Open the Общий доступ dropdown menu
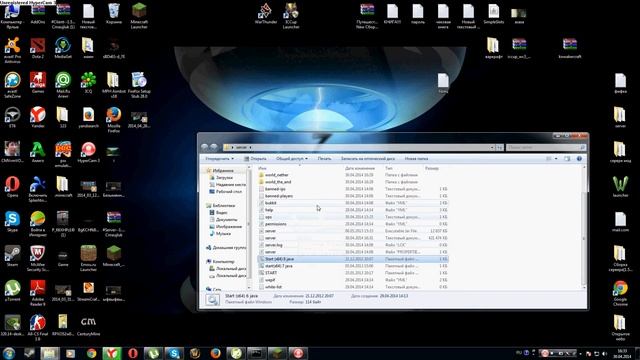The height and width of the screenshot is (360, 640). pyautogui.click(x=291, y=159)
